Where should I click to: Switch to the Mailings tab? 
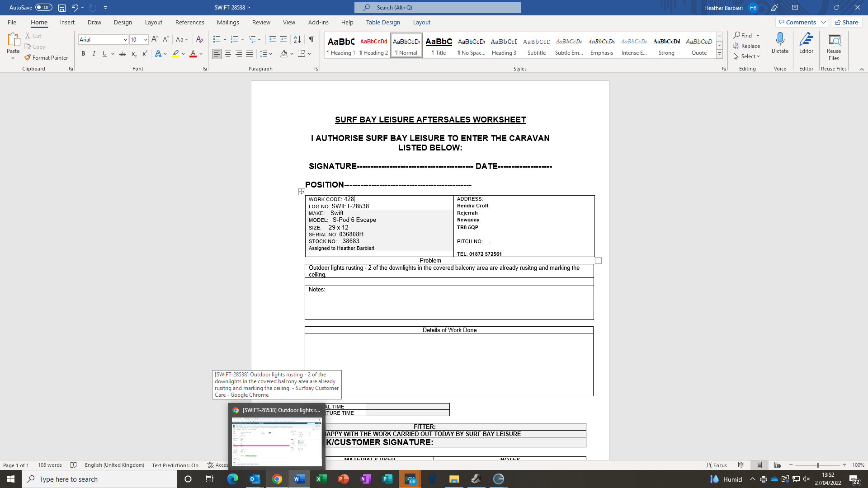pyautogui.click(x=228, y=22)
